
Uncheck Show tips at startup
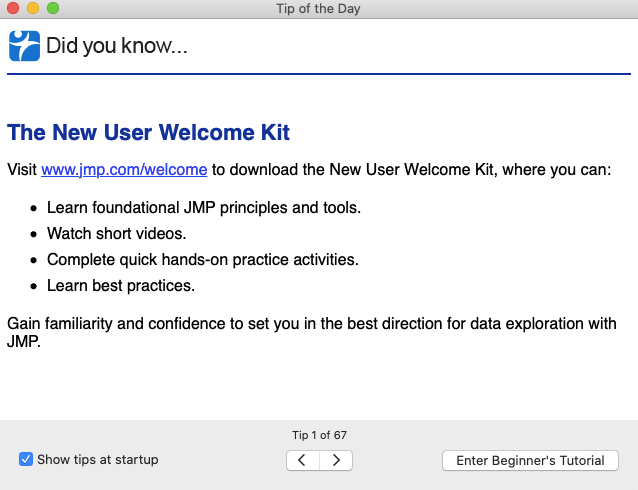(26, 459)
